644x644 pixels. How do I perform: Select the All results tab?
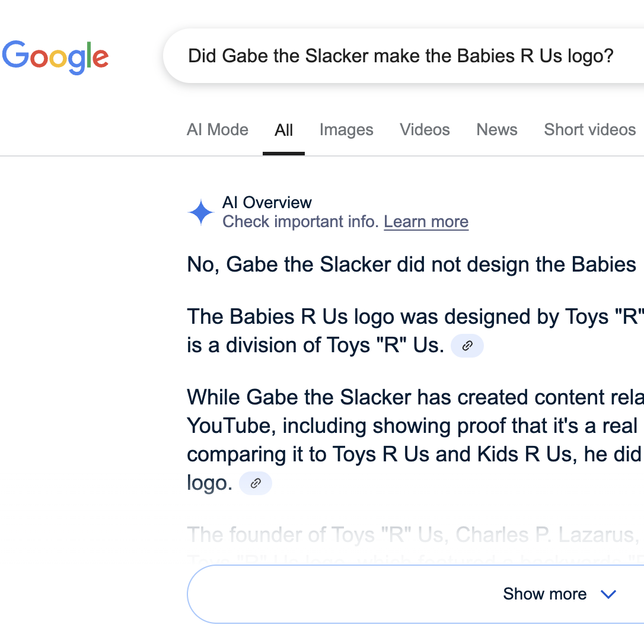[283, 130]
